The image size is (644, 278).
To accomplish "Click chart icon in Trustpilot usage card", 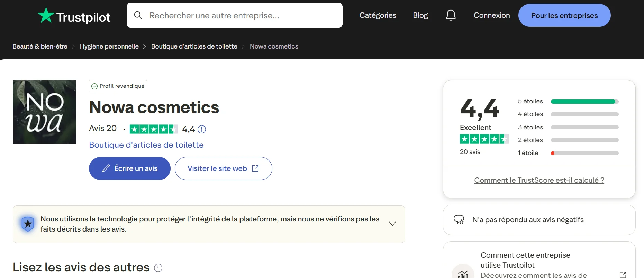I will [x=463, y=274].
